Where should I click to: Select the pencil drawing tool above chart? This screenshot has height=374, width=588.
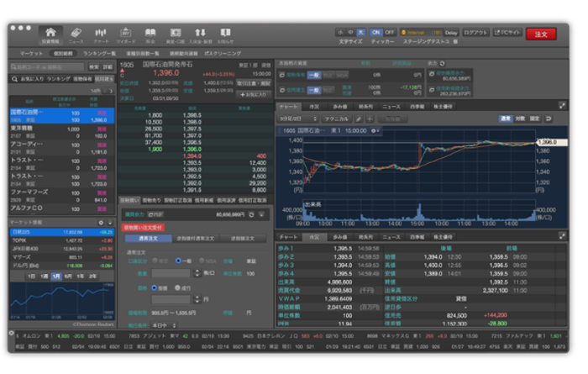(x=359, y=119)
